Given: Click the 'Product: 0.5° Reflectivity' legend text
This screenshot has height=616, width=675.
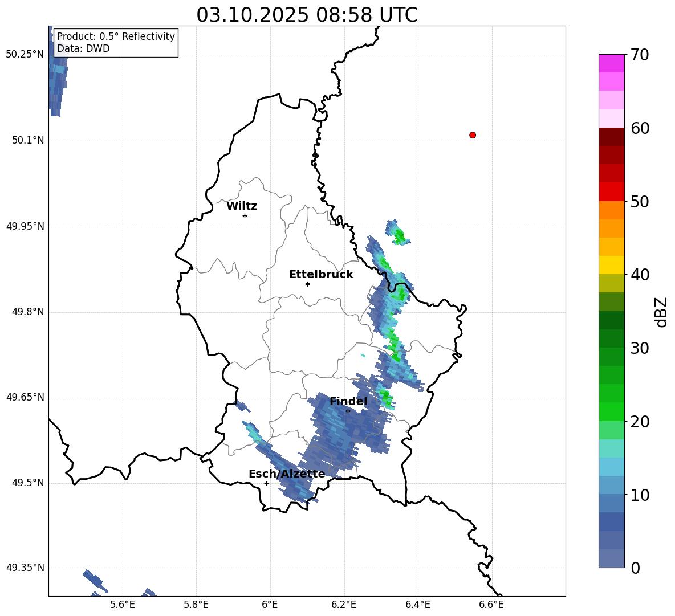Looking at the screenshot, I should [116, 36].
